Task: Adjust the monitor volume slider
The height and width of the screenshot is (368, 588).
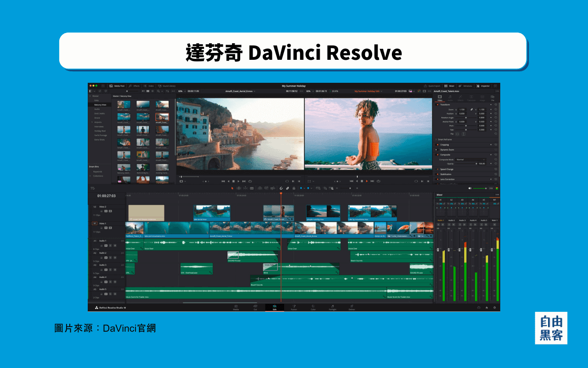Action: click(x=480, y=188)
